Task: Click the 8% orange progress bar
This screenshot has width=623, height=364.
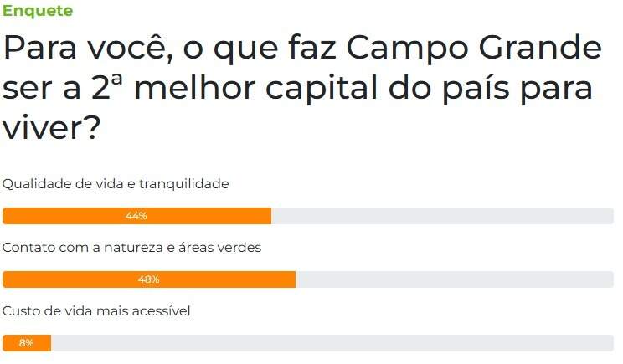Action: pos(27,343)
